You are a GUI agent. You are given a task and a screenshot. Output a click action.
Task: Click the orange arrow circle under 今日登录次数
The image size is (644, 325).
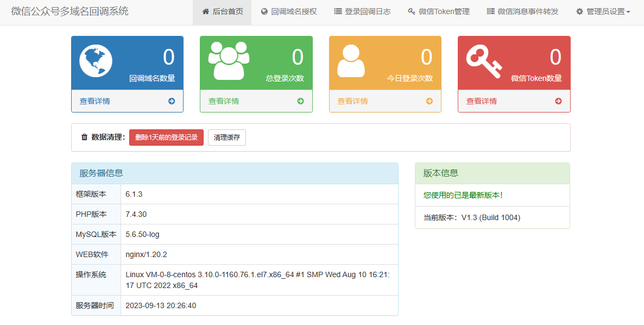(430, 101)
